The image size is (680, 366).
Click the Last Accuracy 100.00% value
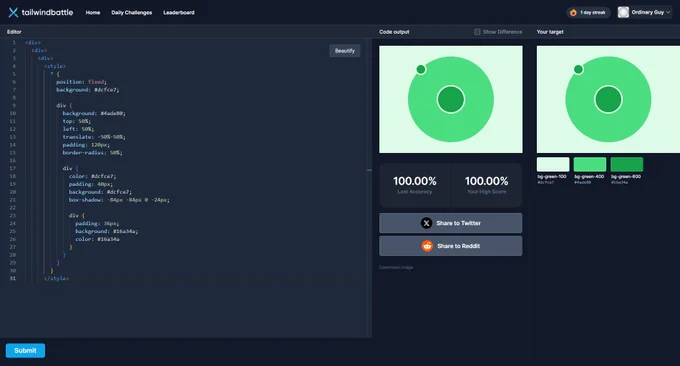point(415,181)
